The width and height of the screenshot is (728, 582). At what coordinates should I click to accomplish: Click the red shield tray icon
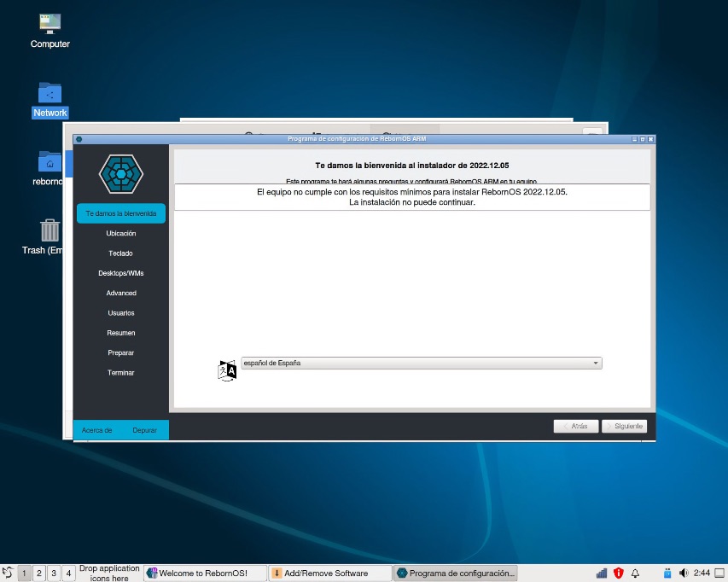[619, 573]
